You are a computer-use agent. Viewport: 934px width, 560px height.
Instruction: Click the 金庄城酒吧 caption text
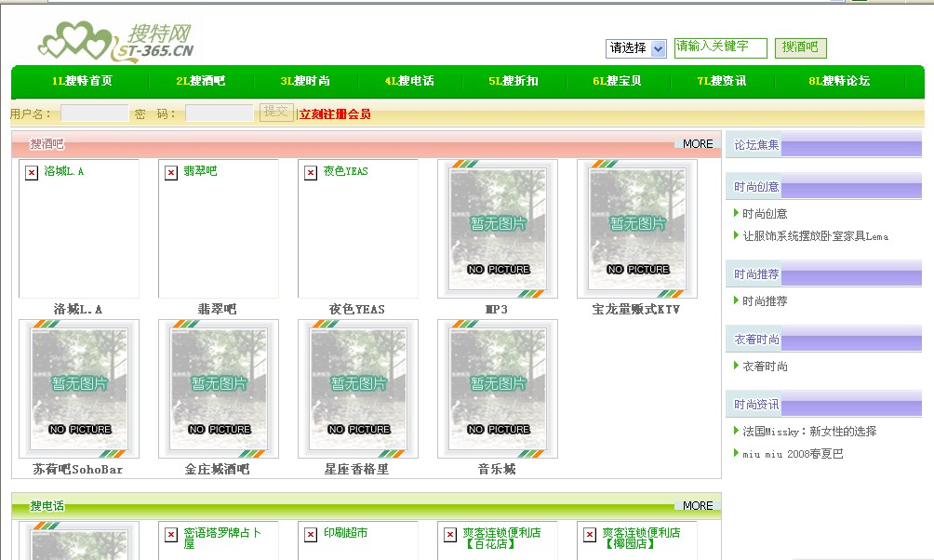coord(218,470)
